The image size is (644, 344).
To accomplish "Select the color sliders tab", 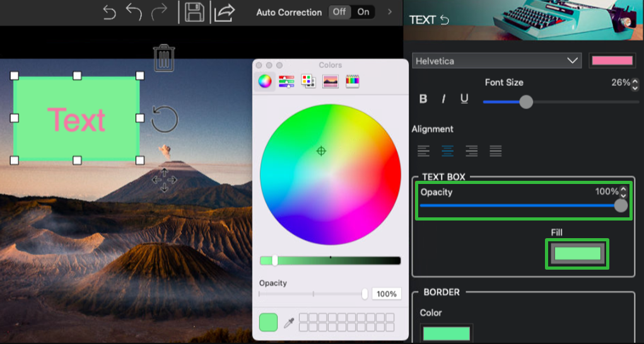I will [x=286, y=81].
